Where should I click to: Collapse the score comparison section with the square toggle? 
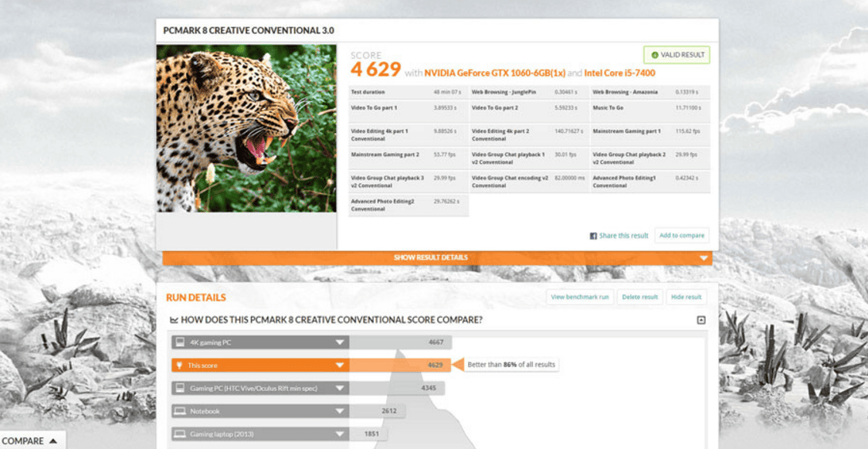(x=700, y=320)
